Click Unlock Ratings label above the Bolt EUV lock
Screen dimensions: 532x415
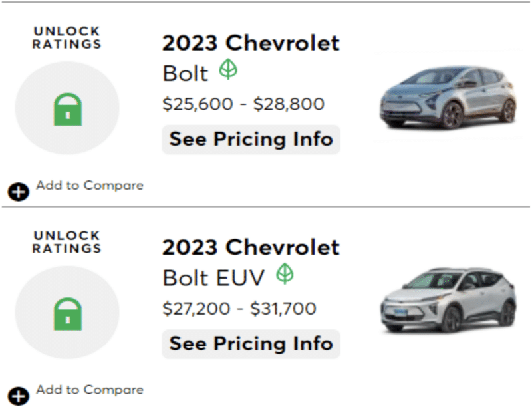point(67,242)
